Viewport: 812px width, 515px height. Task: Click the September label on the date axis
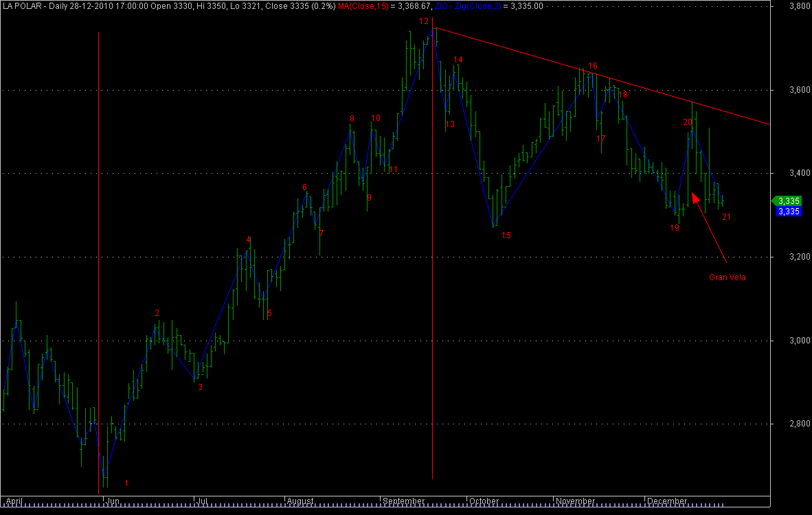403,501
